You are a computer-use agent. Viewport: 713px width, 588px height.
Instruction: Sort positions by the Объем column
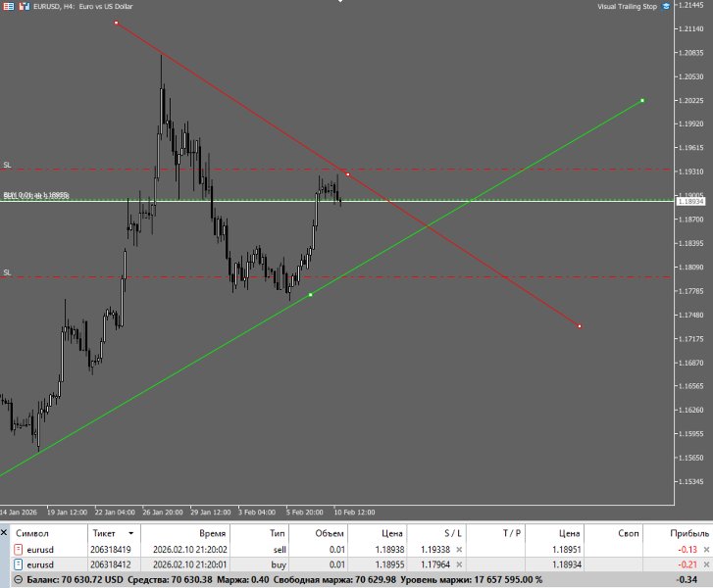click(x=330, y=533)
